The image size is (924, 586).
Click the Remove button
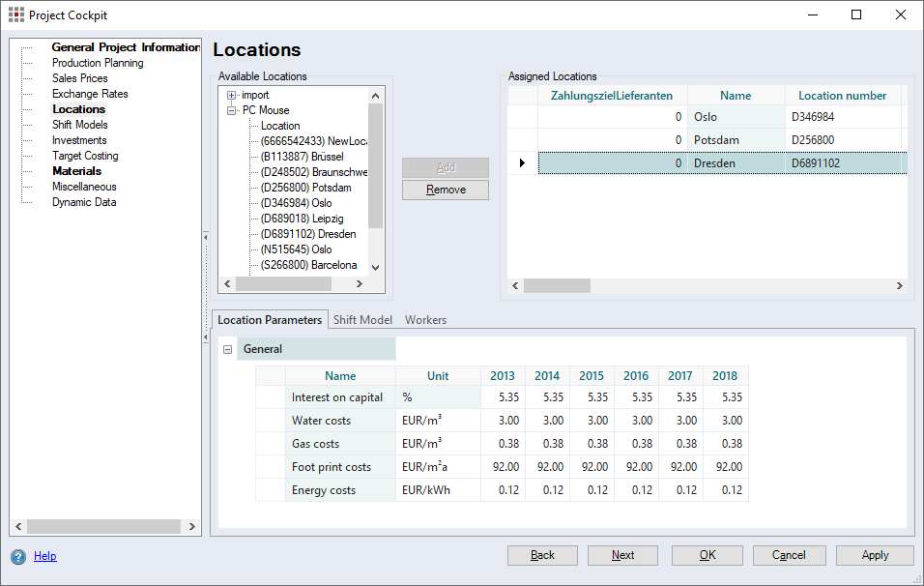tap(446, 190)
